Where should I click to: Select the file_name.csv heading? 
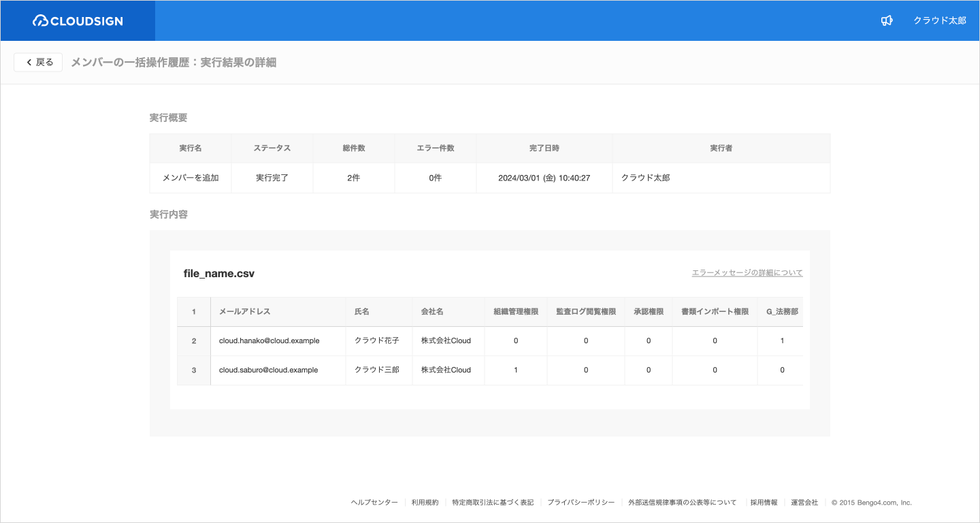pos(219,274)
